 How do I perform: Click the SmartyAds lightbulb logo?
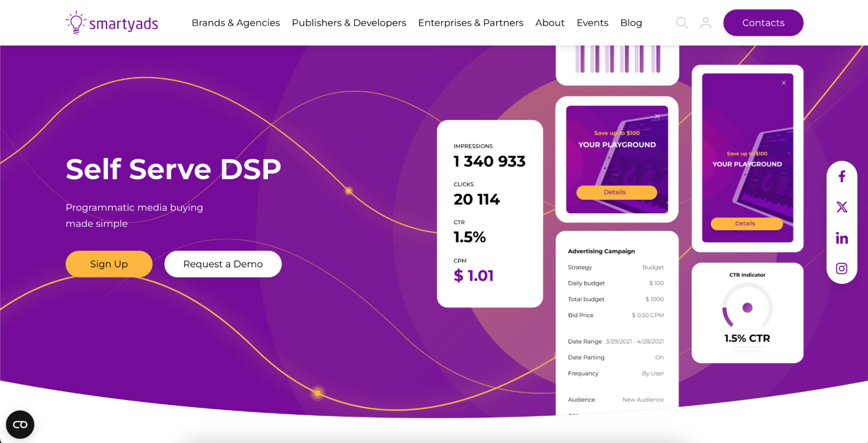tap(76, 22)
